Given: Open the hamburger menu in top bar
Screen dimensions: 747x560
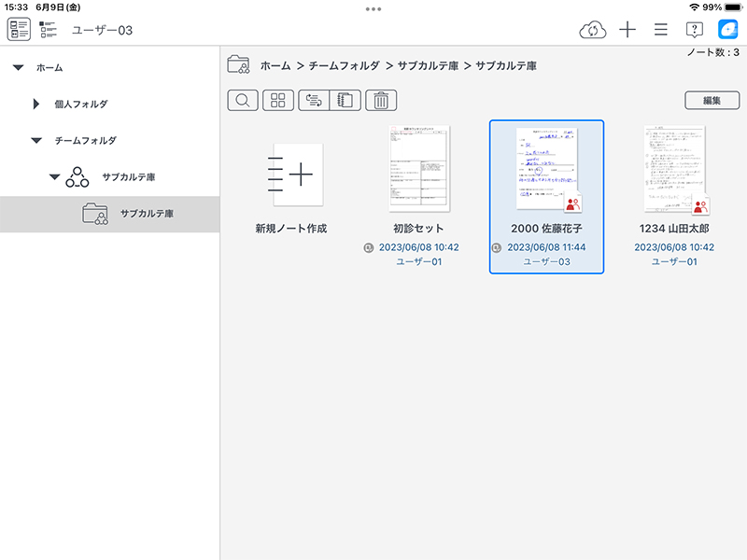Looking at the screenshot, I should click(661, 30).
